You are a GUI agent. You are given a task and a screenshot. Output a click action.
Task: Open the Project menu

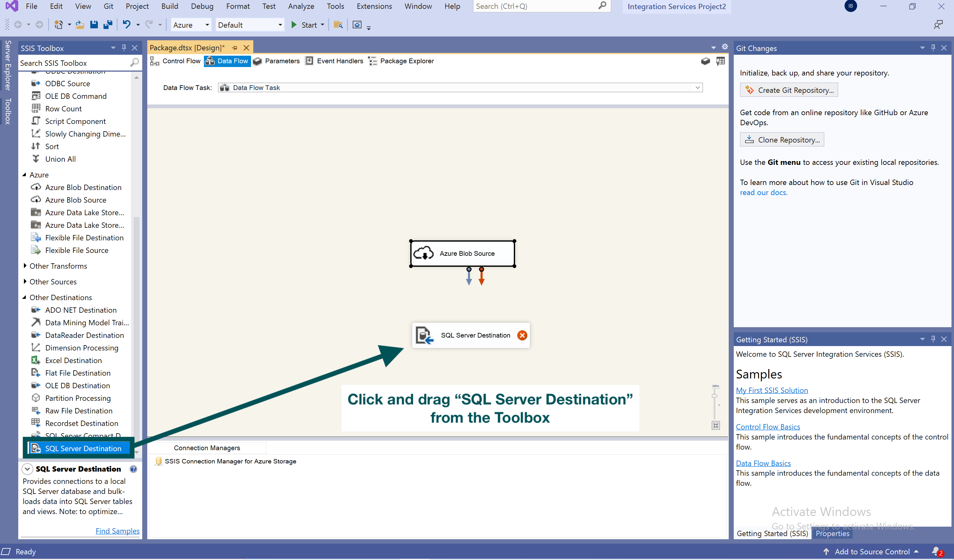137,6
